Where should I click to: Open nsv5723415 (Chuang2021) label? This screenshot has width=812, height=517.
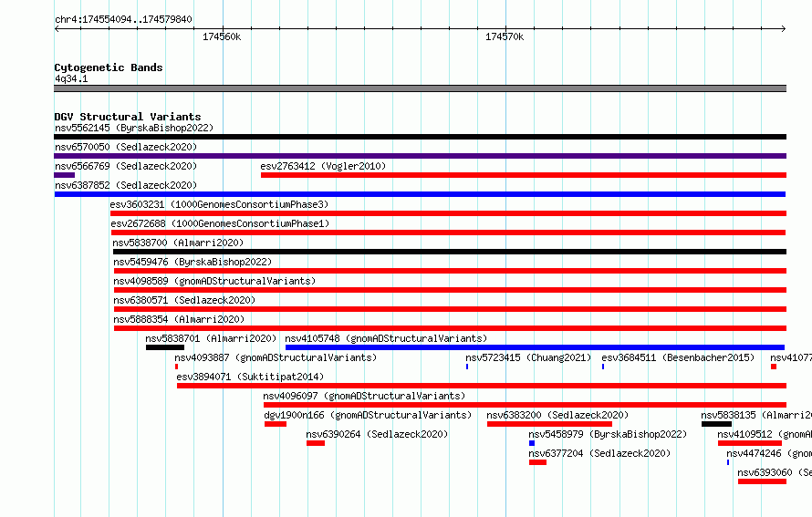pyautogui.click(x=528, y=357)
